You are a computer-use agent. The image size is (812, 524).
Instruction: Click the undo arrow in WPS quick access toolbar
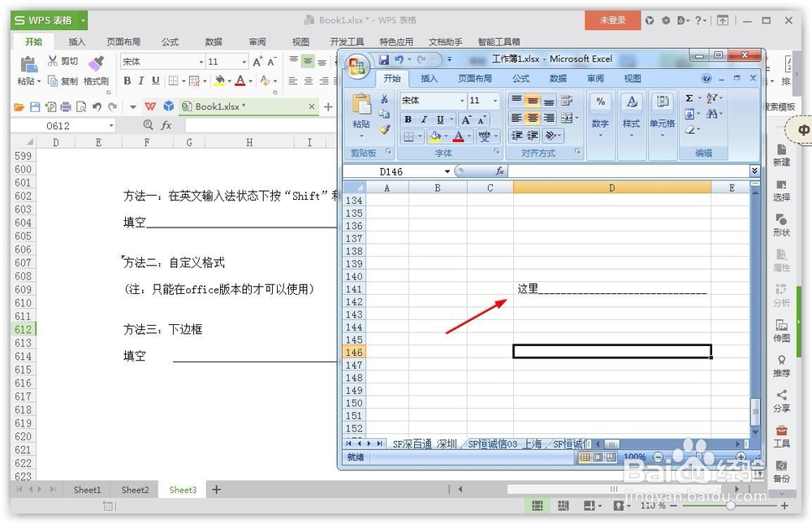point(97,106)
